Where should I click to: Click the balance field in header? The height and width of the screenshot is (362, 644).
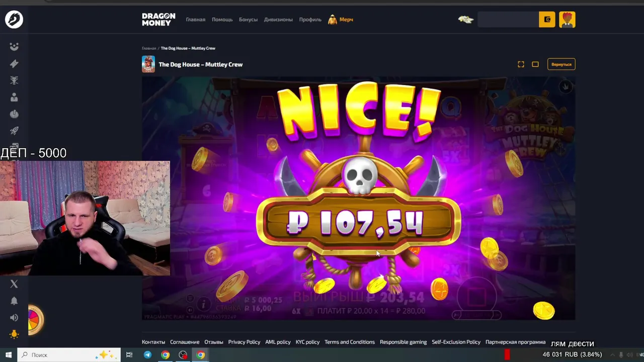coord(508,20)
